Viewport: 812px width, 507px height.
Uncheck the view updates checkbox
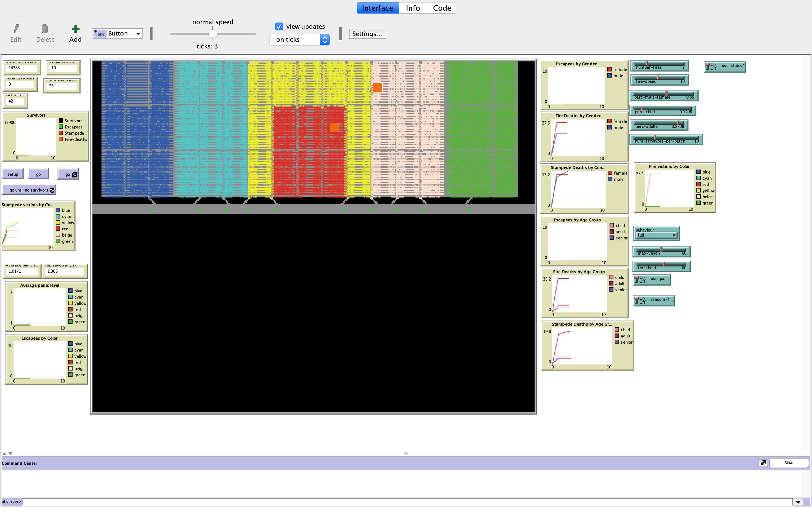(x=279, y=26)
